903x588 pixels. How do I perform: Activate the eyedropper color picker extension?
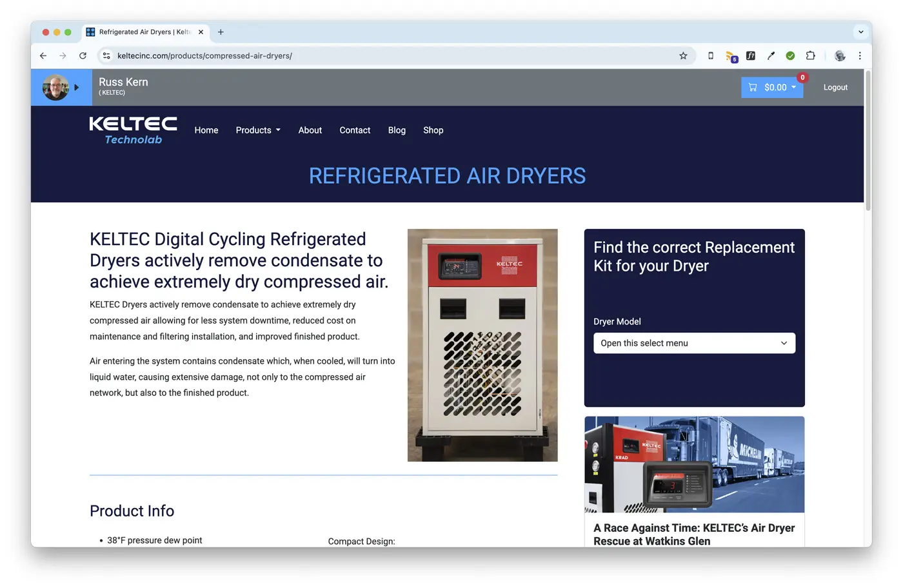(771, 56)
